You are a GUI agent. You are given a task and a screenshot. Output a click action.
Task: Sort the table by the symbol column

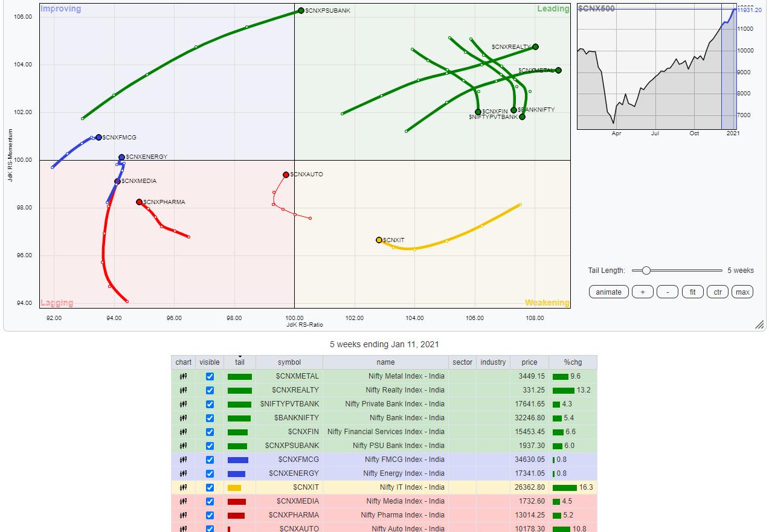(289, 362)
